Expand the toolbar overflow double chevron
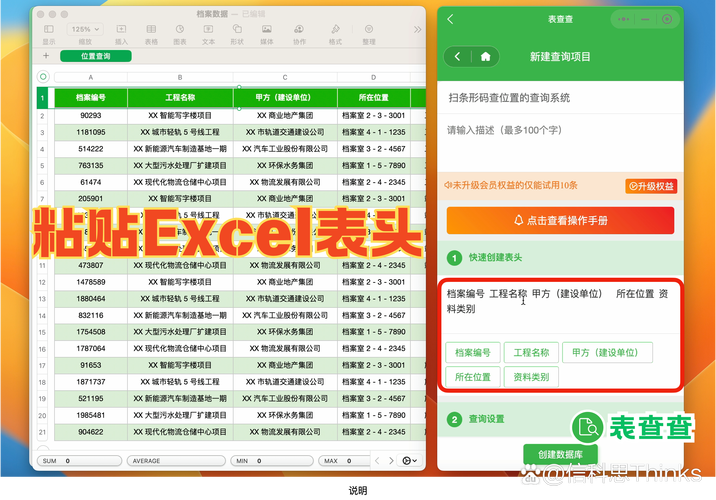 point(417,30)
